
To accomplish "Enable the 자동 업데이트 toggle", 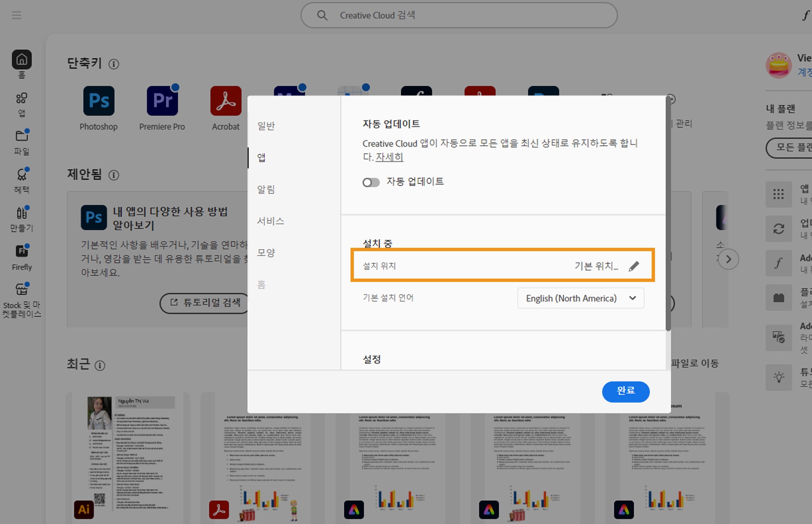I will coord(371,182).
